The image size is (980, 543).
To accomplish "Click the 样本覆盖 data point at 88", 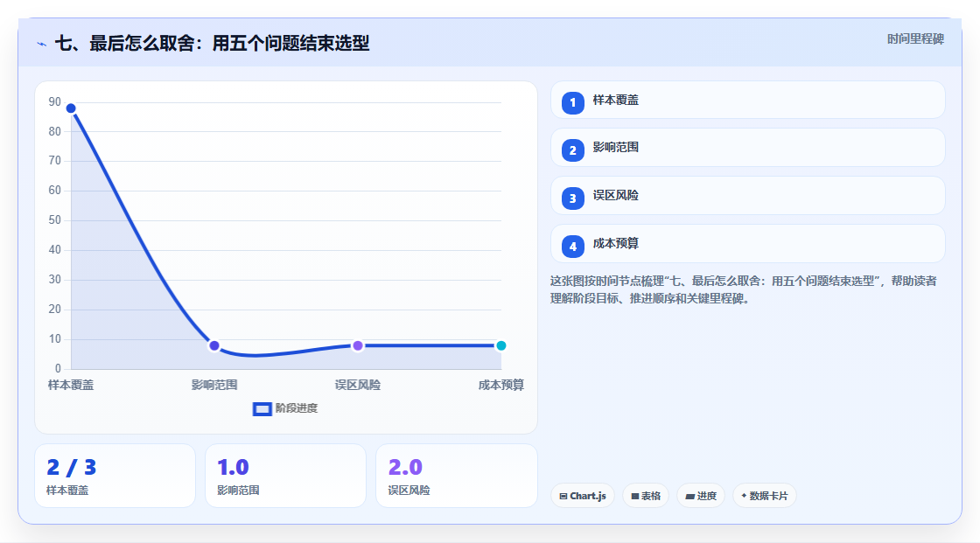I will point(71,108).
